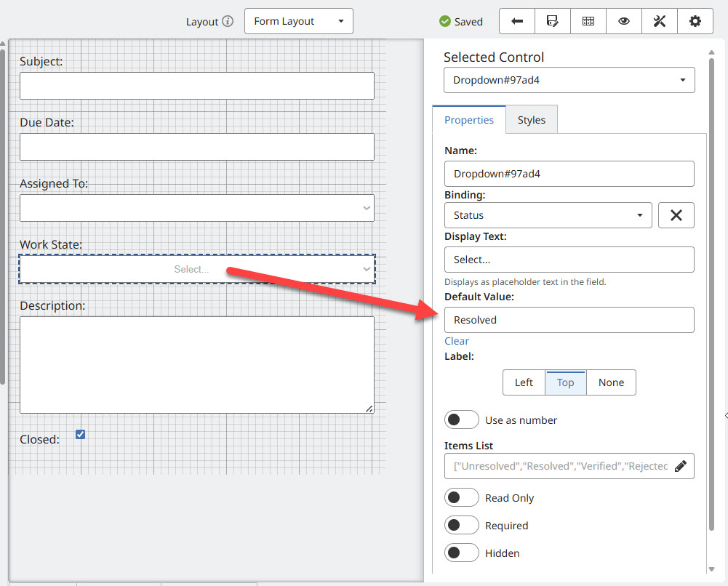Clear the binding with the X button
The image size is (728, 586).
click(x=676, y=215)
